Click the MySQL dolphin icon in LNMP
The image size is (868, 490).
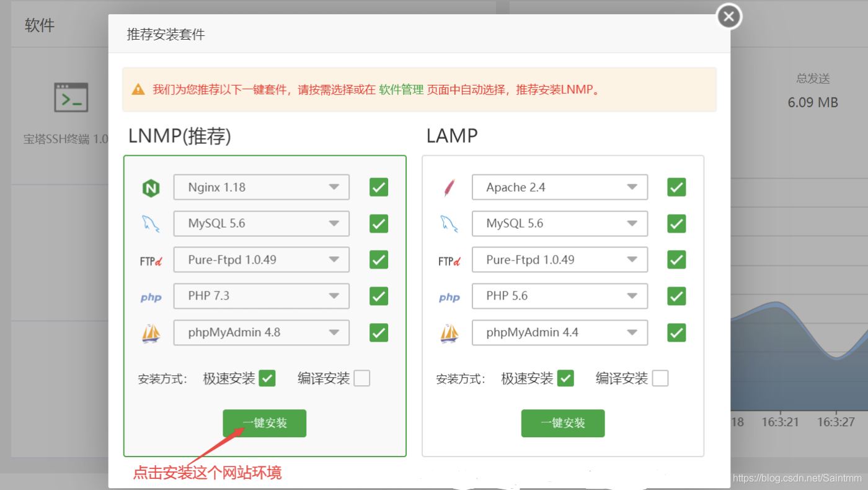coord(151,224)
